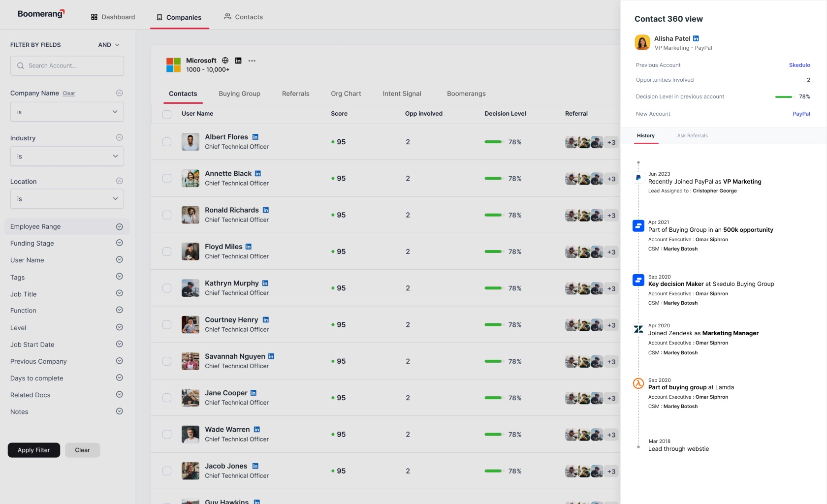Open the AND filter logic dropdown
The width and height of the screenshot is (827, 504).
pyautogui.click(x=109, y=45)
